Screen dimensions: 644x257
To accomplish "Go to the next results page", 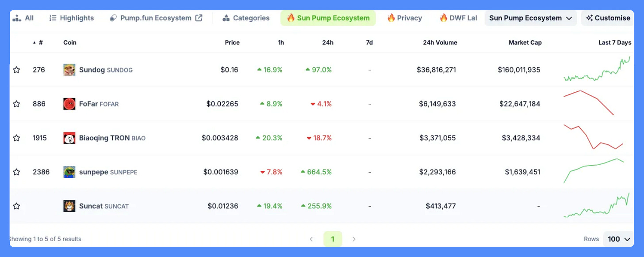I will point(354,239).
